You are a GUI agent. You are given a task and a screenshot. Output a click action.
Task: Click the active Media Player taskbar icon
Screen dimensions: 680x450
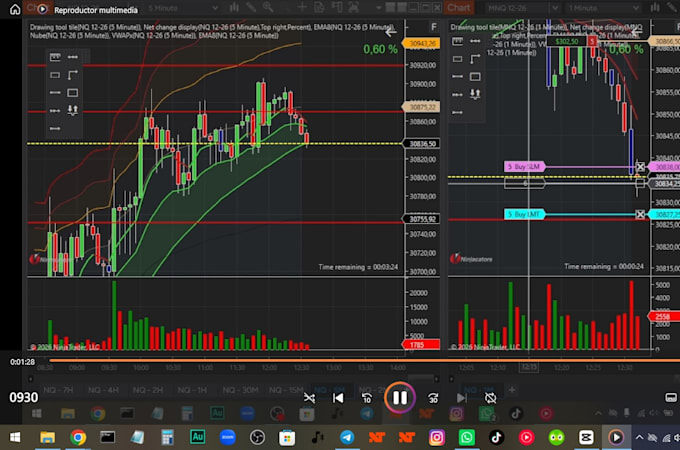pyautogui.click(x=616, y=437)
